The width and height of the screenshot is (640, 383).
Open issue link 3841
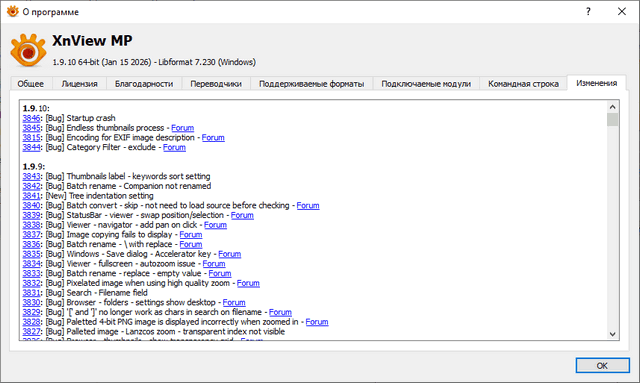[31, 196]
